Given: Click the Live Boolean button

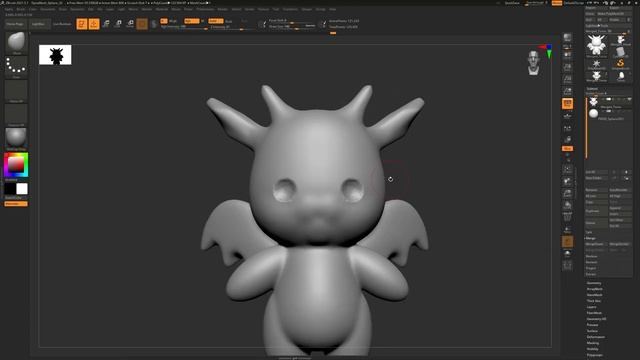Looking at the screenshot, I should pos(62,24).
